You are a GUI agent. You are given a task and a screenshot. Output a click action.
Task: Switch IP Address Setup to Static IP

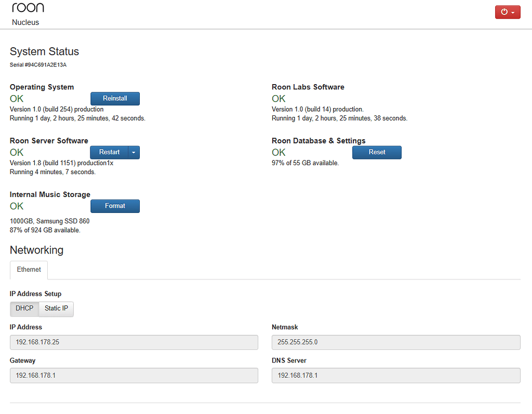click(56, 308)
